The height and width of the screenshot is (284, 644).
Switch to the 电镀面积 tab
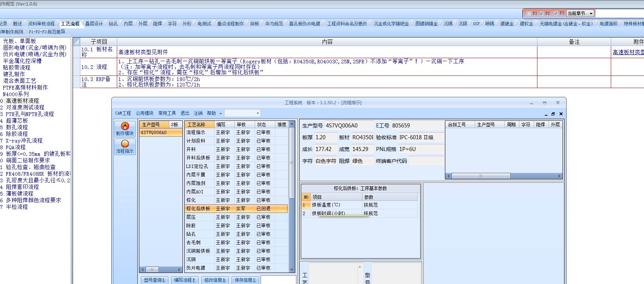608,24
